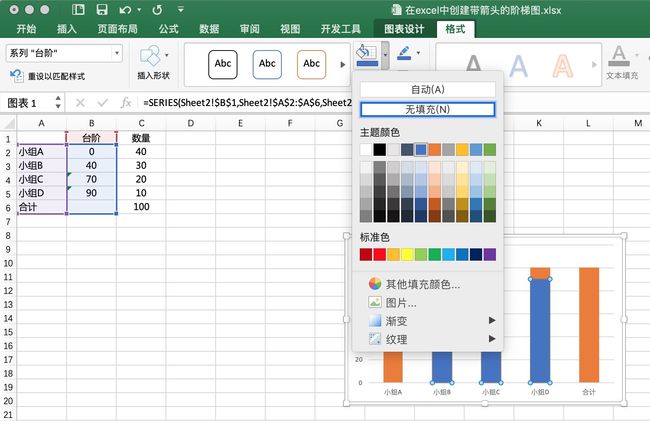Pick the orange theme color swatch
This screenshot has width=650, height=421.
click(x=435, y=150)
